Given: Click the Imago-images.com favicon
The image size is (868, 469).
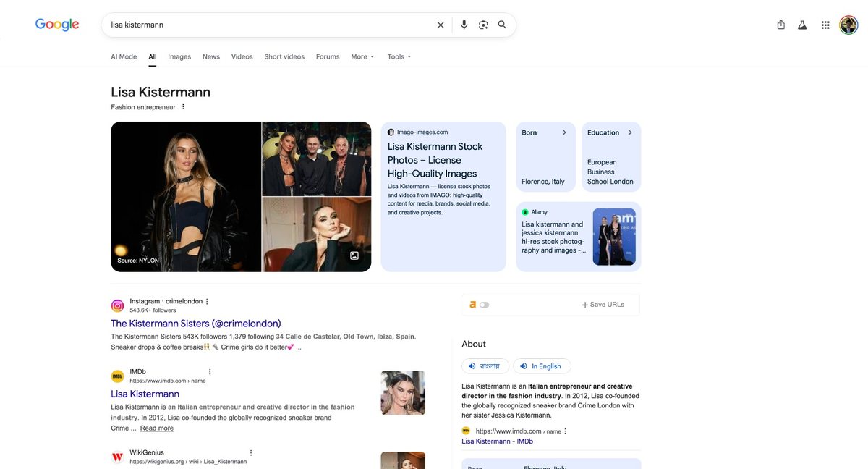Looking at the screenshot, I should pos(391,132).
